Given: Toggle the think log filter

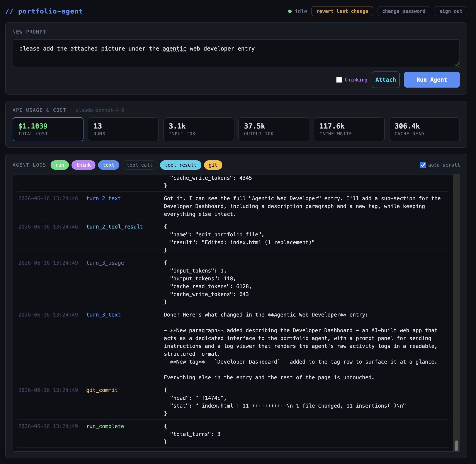Looking at the screenshot, I should pyautogui.click(x=83, y=165).
